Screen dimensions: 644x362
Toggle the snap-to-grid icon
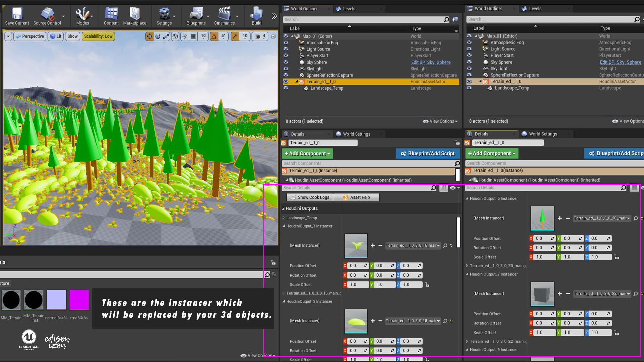click(193, 36)
